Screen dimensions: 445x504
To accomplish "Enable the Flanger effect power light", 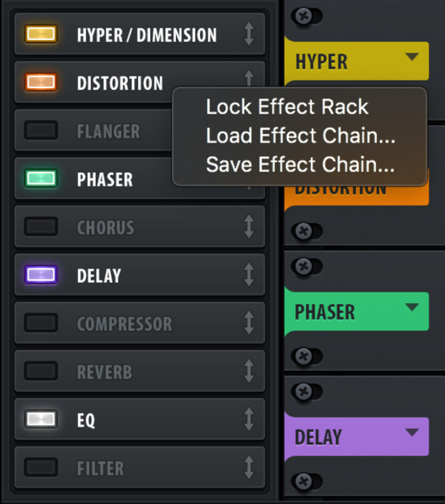I will [41, 131].
